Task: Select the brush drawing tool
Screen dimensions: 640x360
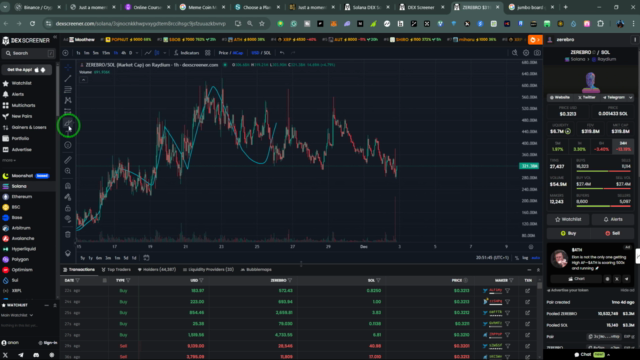Action: coord(68,123)
